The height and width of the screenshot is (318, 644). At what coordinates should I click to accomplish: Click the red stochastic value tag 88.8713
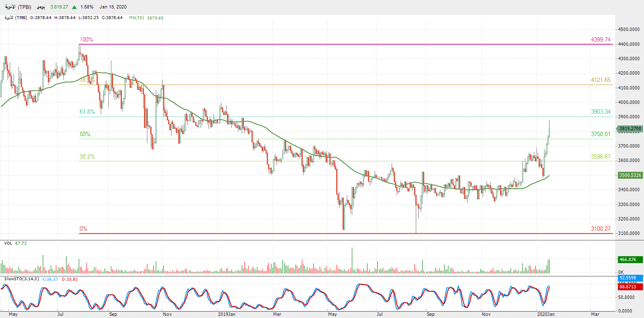[630, 287]
